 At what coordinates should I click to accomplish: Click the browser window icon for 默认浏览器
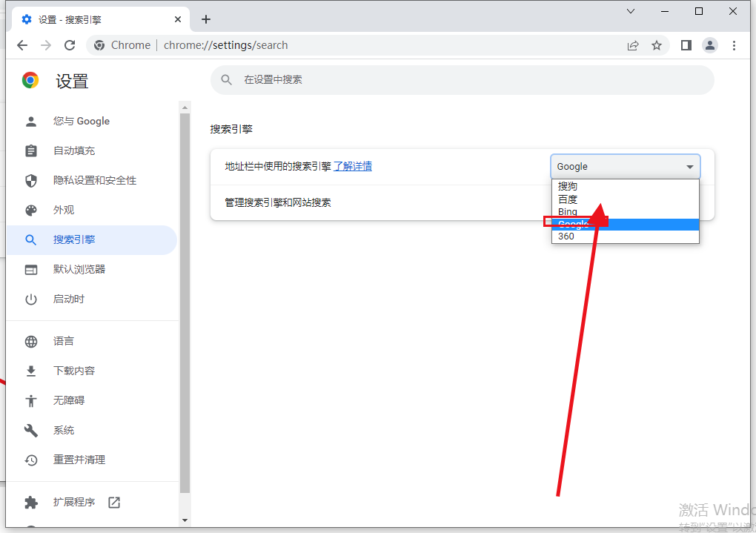coord(31,270)
